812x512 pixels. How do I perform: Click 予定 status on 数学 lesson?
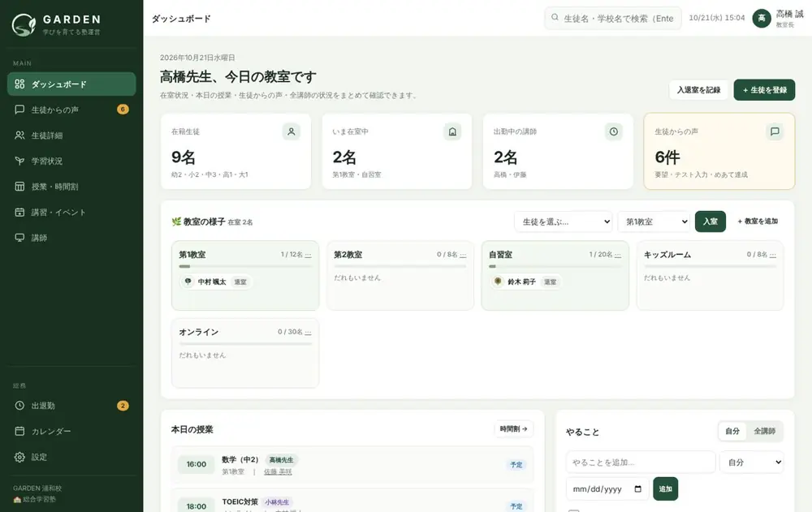(x=516, y=465)
